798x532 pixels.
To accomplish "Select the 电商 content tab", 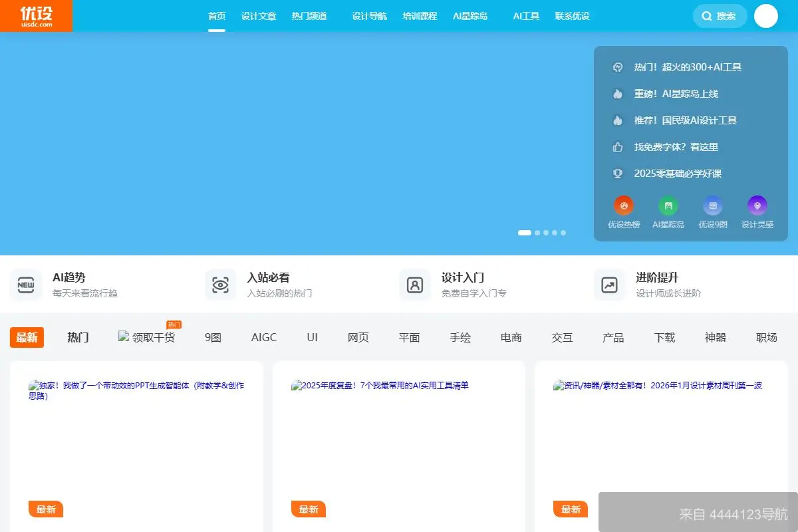I will pos(511,337).
